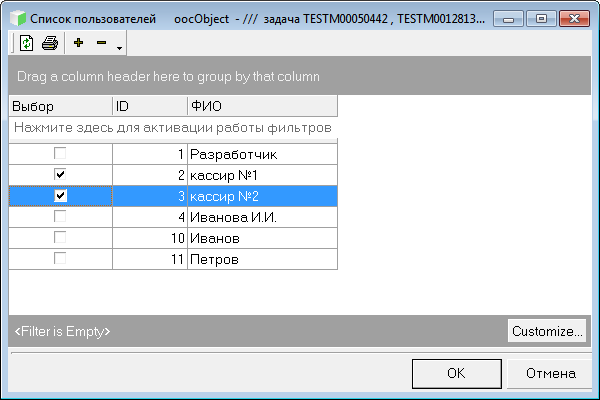Uncheck the box for кассир №1

click(60, 175)
